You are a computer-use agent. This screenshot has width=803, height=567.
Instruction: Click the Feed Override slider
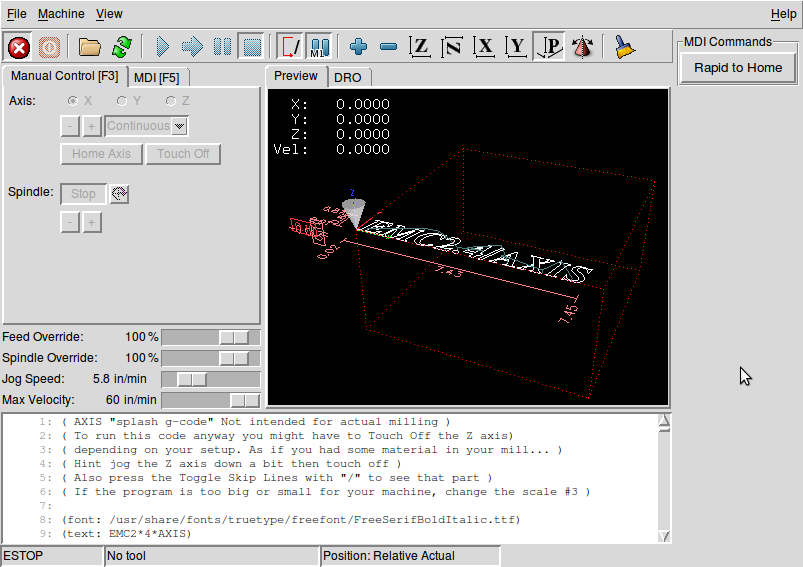(210, 337)
